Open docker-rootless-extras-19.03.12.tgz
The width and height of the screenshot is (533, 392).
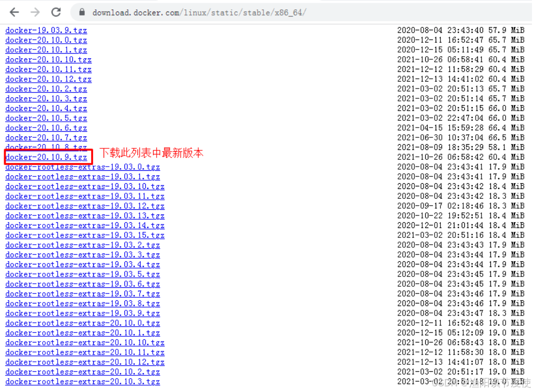pyautogui.click(x=85, y=206)
